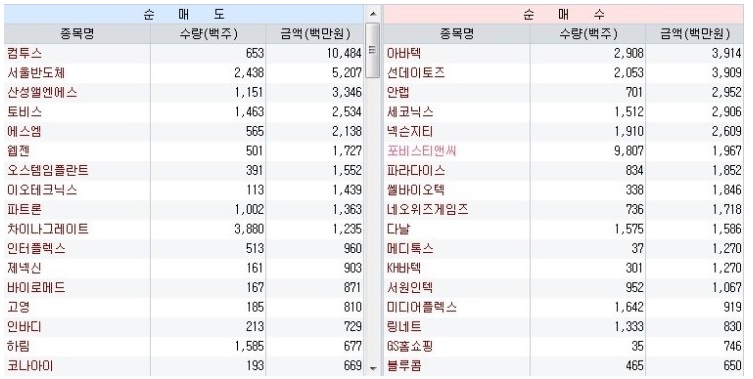Open stock 네오위즈게임즈

coord(427,209)
